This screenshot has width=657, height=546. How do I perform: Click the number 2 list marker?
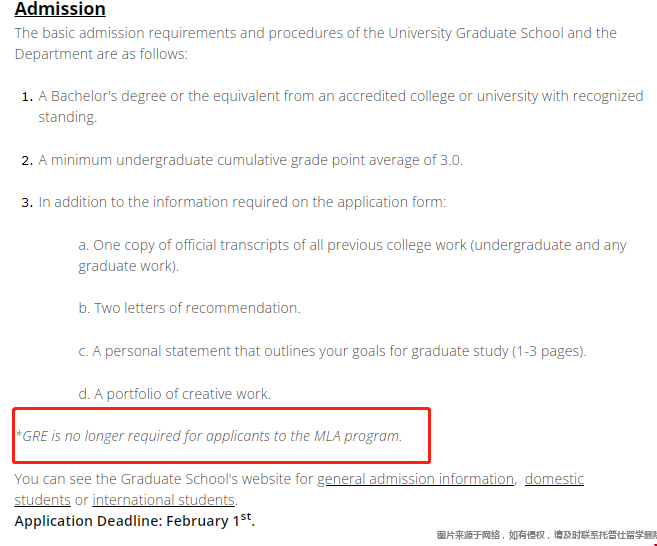coord(27,161)
